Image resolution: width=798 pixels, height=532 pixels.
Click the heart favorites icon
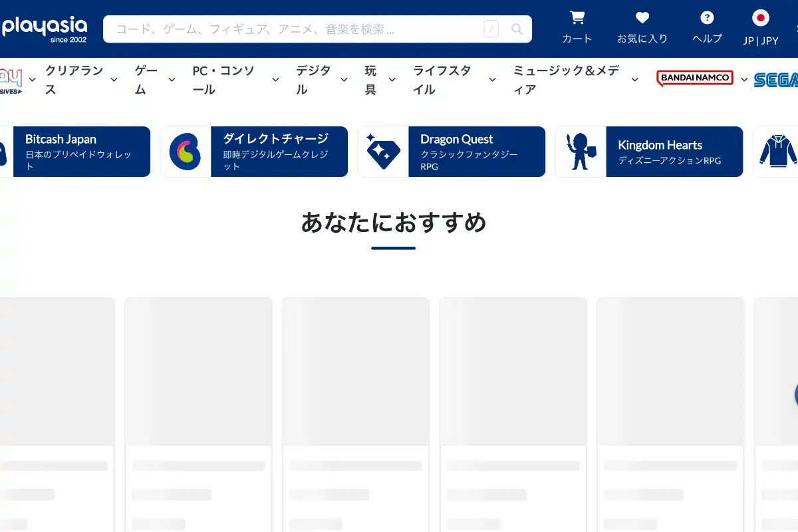[x=642, y=18]
